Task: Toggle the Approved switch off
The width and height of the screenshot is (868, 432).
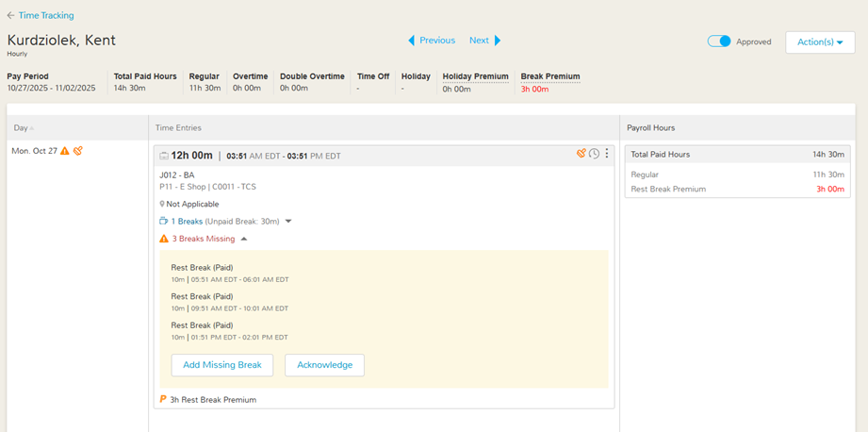Action: [719, 42]
